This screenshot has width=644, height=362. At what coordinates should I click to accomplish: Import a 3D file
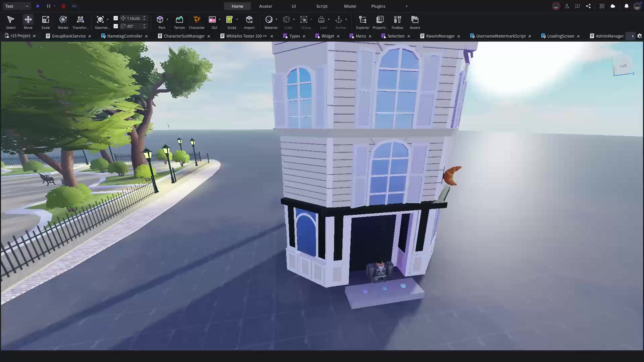tap(249, 22)
